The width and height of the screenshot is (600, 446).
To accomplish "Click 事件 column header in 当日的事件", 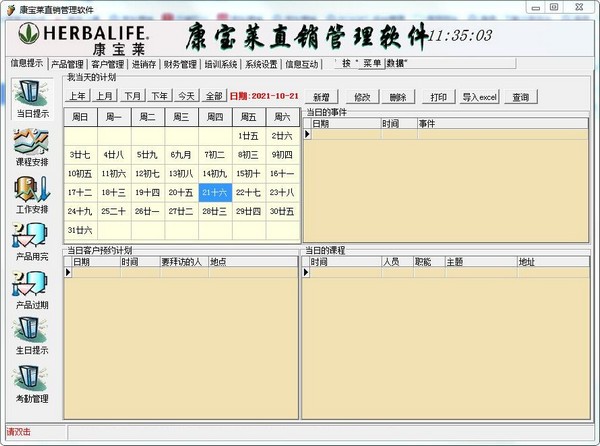I will point(502,124).
